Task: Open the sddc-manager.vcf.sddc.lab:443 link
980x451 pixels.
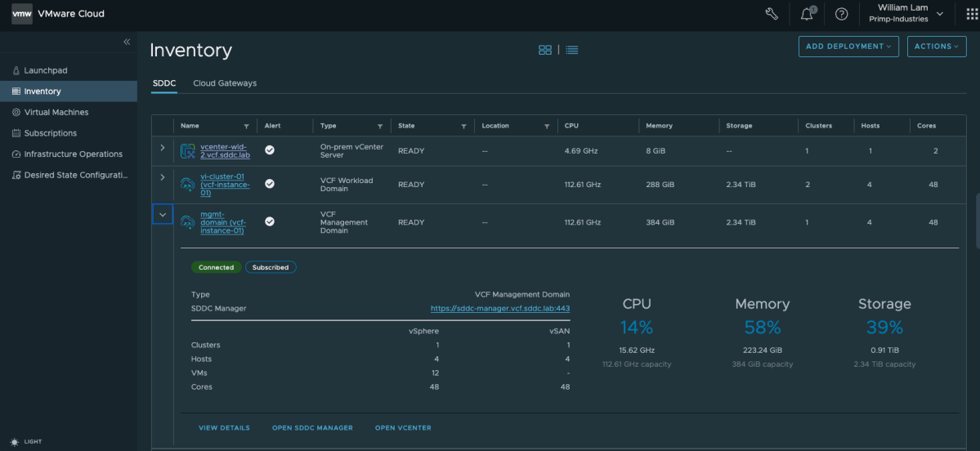Action: [x=500, y=309]
